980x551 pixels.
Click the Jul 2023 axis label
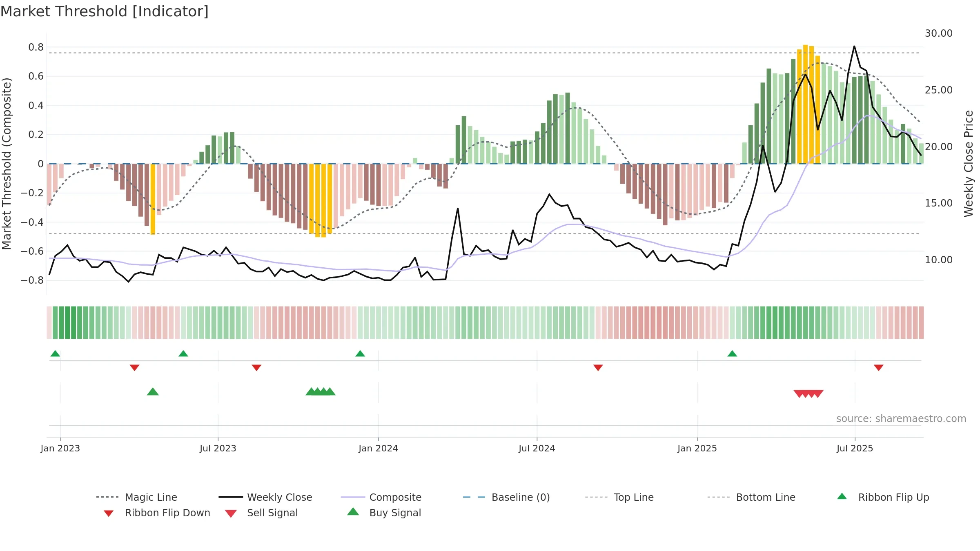[x=218, y=449]
